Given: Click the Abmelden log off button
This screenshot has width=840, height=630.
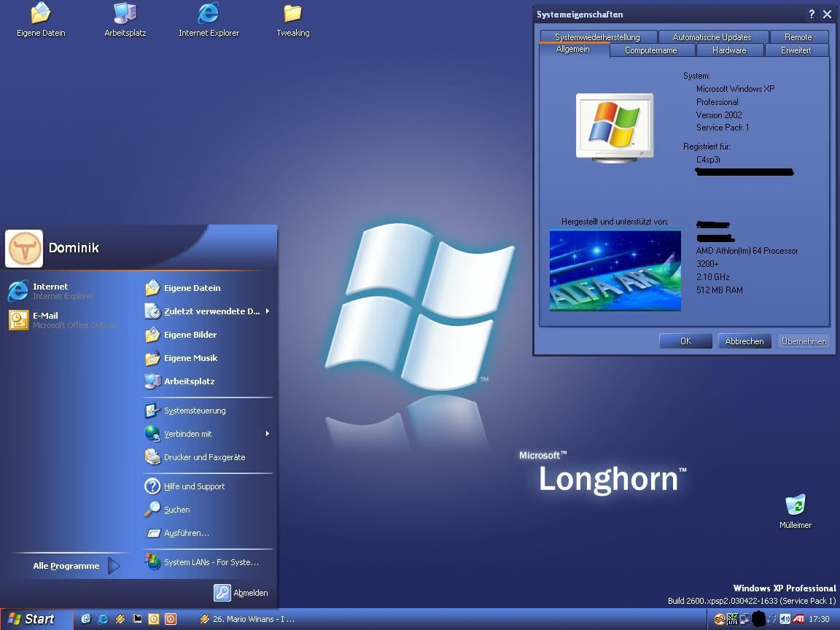Looking at the screenshot, I should point(241,593).
